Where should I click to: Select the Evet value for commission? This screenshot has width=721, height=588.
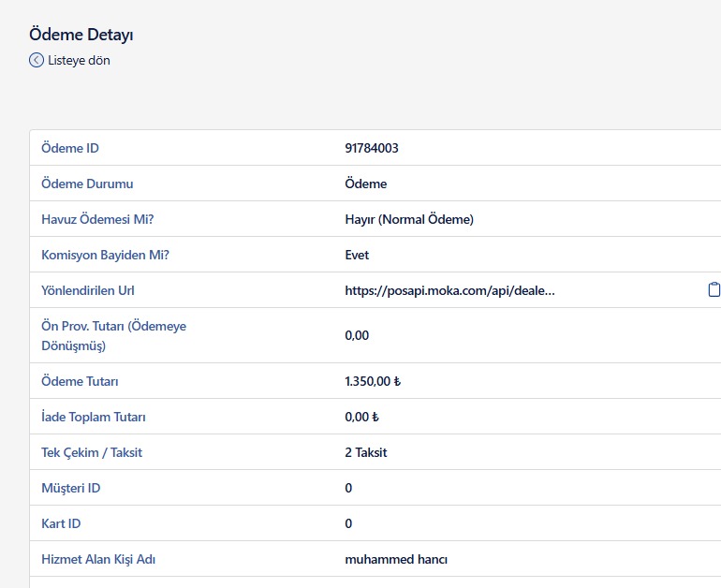click(357, 255)
